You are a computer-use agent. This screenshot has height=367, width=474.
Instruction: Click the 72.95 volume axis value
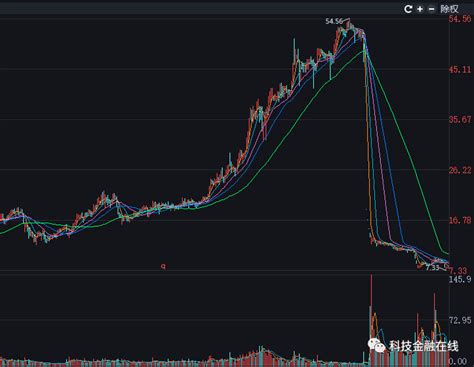[x=460, y=320]
